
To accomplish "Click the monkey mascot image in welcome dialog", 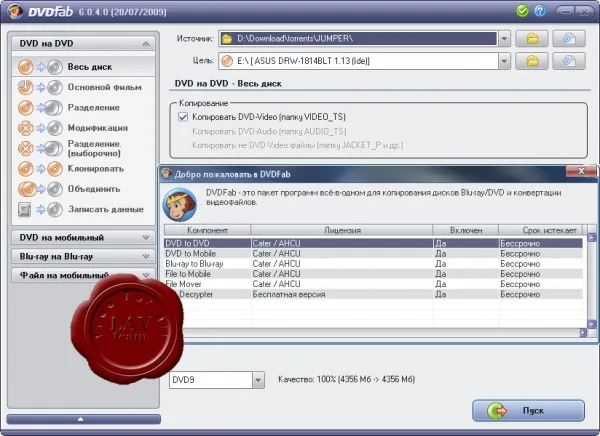I will pos(179,204).
